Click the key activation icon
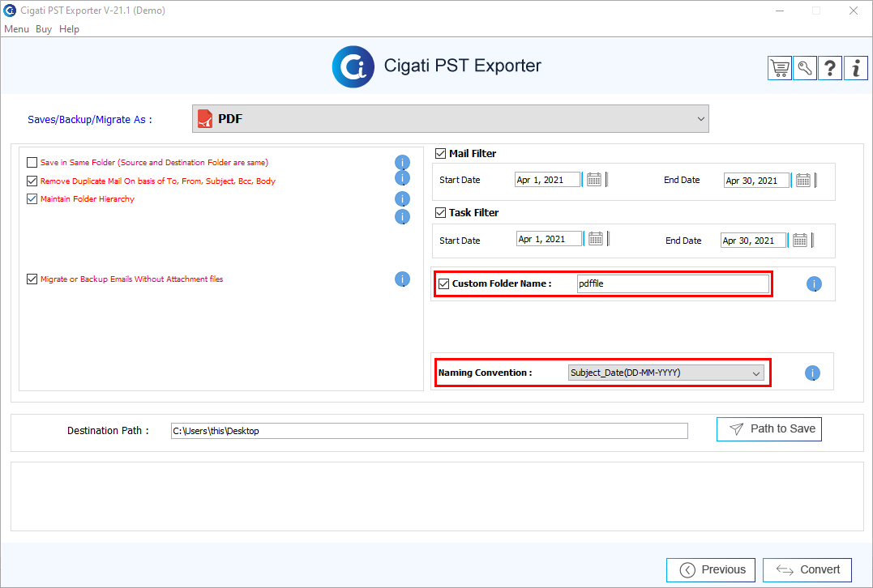This screenshot has width=873, height=588. coord(805,68)
